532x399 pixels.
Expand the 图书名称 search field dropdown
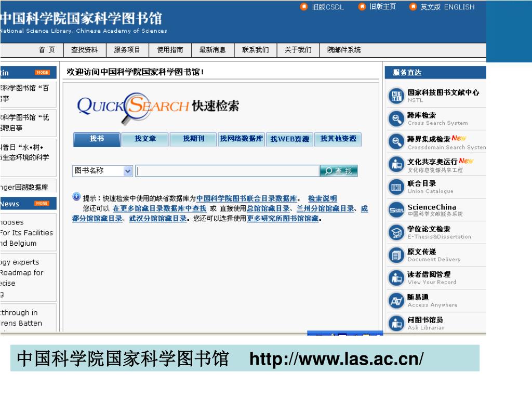pyautogui.click(x=128, y=171)
